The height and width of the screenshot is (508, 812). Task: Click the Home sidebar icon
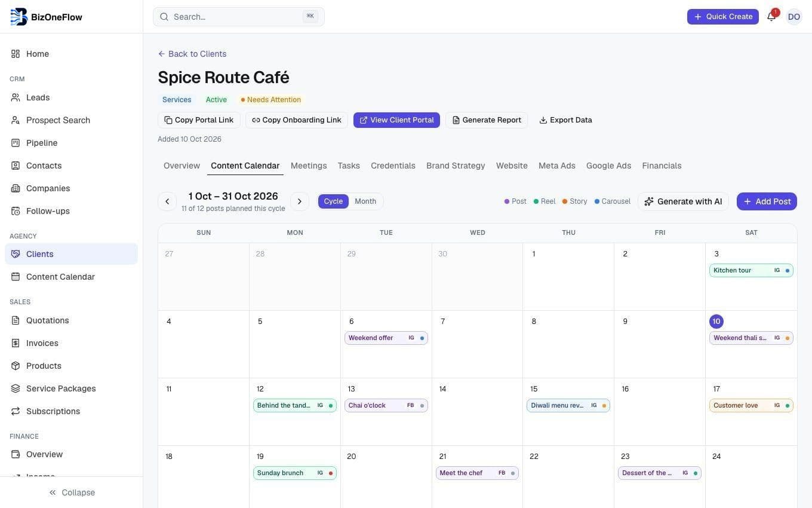(16, 54)
